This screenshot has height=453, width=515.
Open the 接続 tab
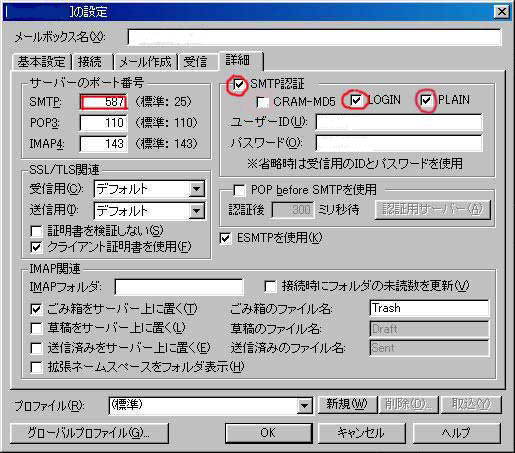pyautogui.click(x=90, y=62)
